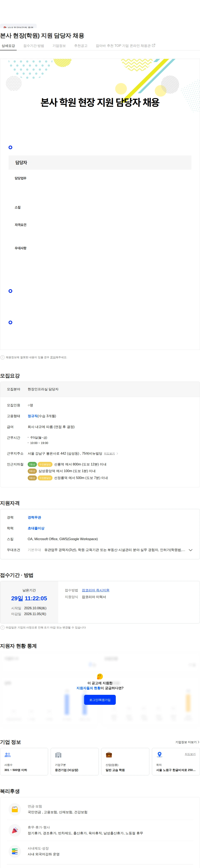Click the 휴무·휴가·행사 party icon

click(x=15, y=830)
